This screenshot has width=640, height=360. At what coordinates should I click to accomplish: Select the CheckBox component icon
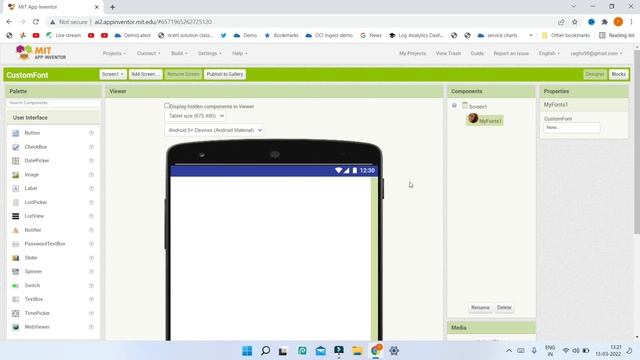16,147
